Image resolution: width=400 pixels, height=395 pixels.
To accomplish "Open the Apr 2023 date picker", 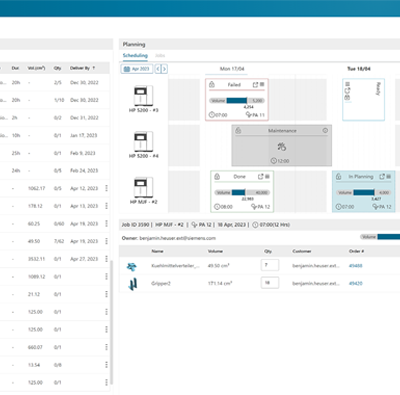I will 137,69.
